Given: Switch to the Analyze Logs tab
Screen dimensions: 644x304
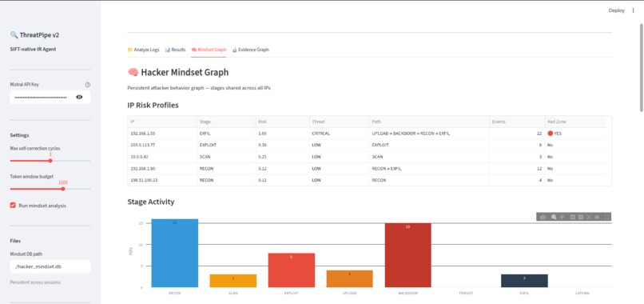Looking at the screenshot, I should 143,50.
